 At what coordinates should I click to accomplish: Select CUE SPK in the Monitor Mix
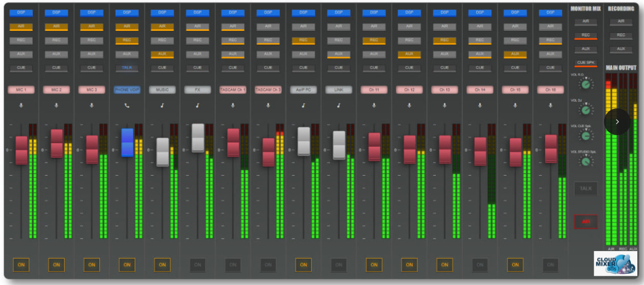click(585, 63)
